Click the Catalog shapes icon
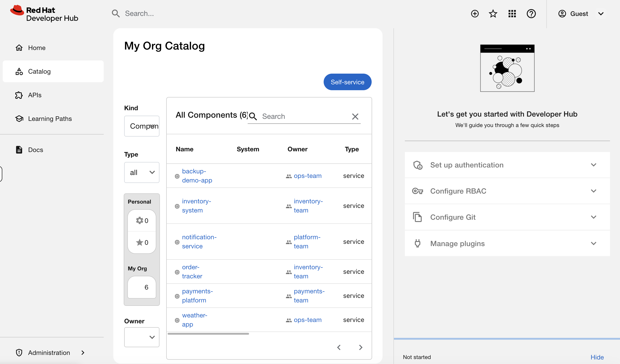Screen dimensions: 620x364 coord(19,71)
